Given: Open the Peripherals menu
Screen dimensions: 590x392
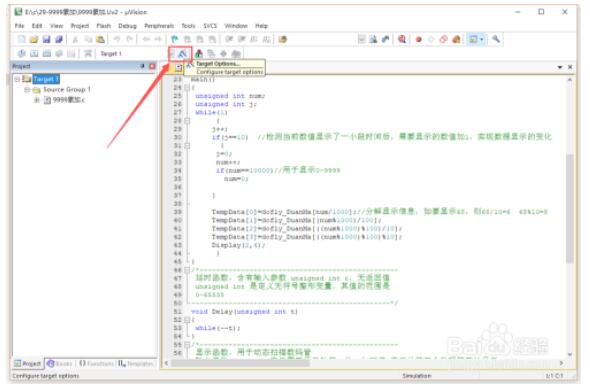Looking at the screenshot, I should [x=159, y=26].
